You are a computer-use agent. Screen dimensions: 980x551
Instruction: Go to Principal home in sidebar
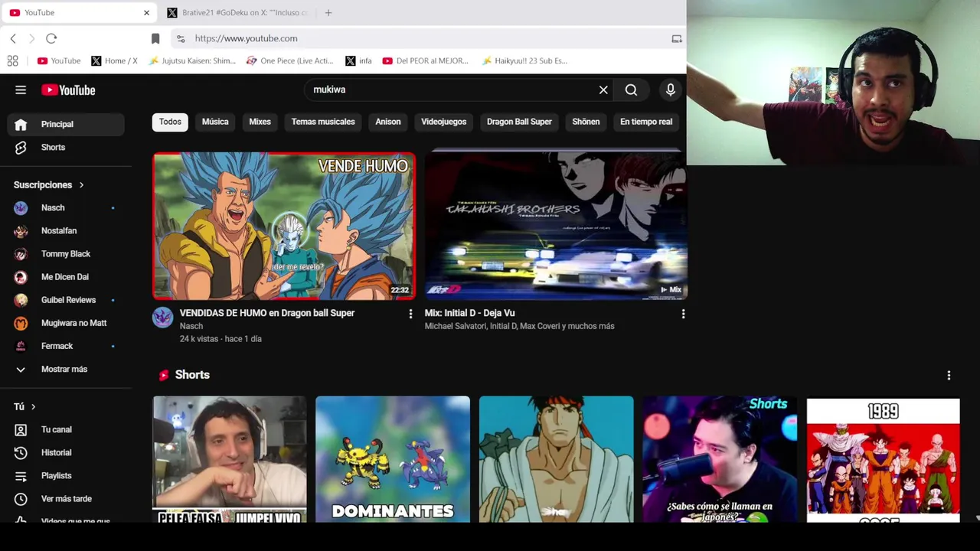pos(66,124)
